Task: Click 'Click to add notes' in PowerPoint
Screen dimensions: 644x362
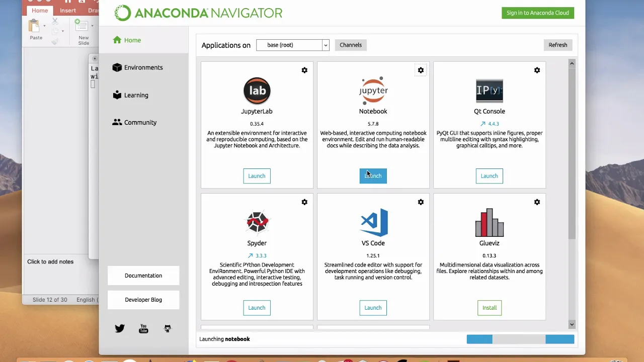Action: 50,261
